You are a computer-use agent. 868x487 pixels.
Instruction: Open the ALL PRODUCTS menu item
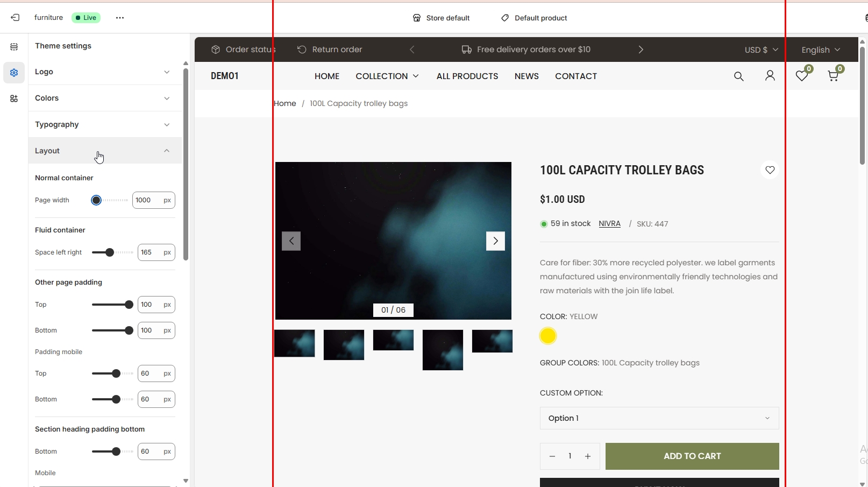tap(467, 76)
